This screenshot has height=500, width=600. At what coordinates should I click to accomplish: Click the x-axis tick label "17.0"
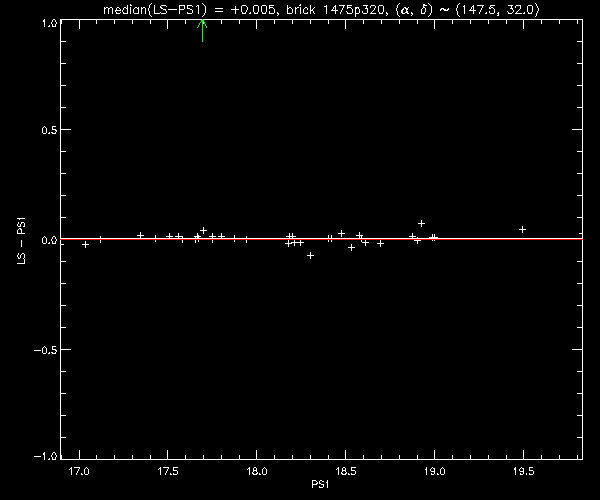click(79, 471)
